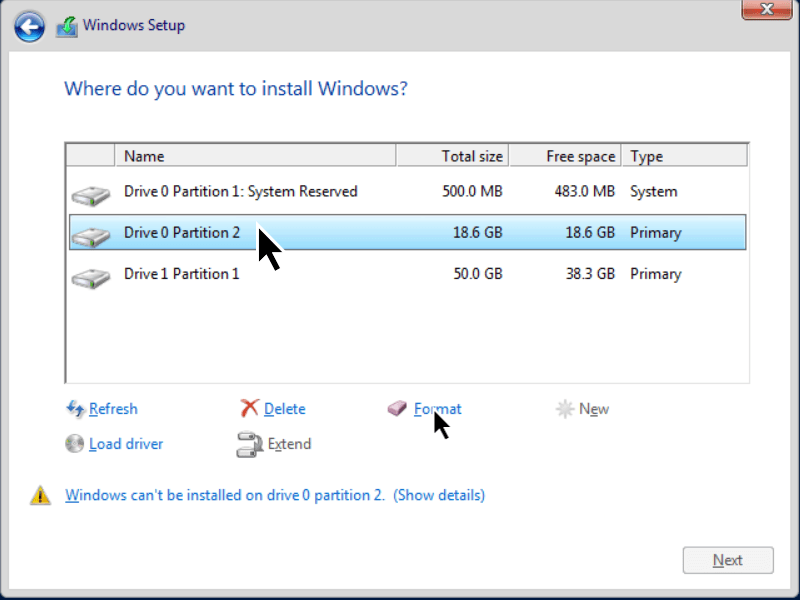Click the red X Delete icon
Image resolution: width=800 pixels, height=600 pixels.
pyautogui.click(x=249, y=408)
